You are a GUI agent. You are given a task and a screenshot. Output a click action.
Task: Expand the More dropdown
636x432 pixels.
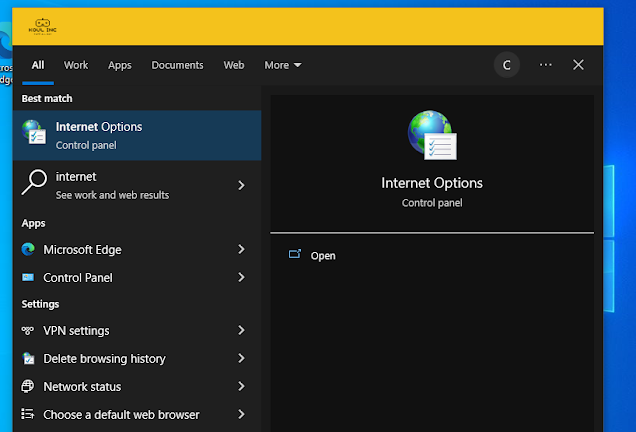click(283, 65)
